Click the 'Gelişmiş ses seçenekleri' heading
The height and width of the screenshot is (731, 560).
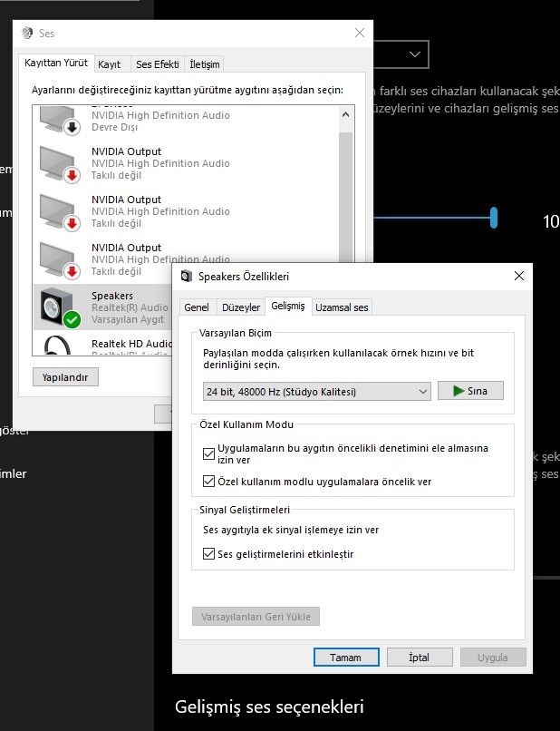tap(269, 707)
